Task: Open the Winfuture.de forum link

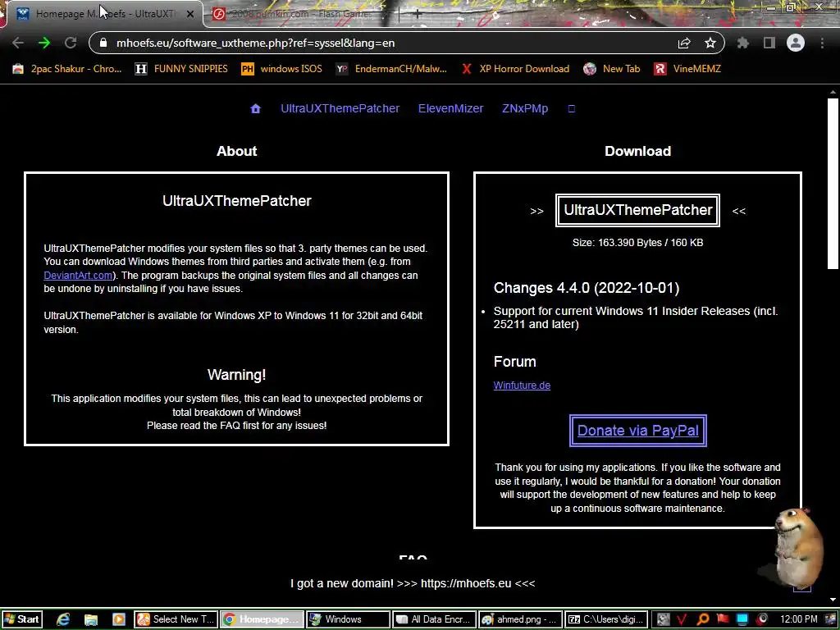Action: pyautogui.click(x=522, y=386)
